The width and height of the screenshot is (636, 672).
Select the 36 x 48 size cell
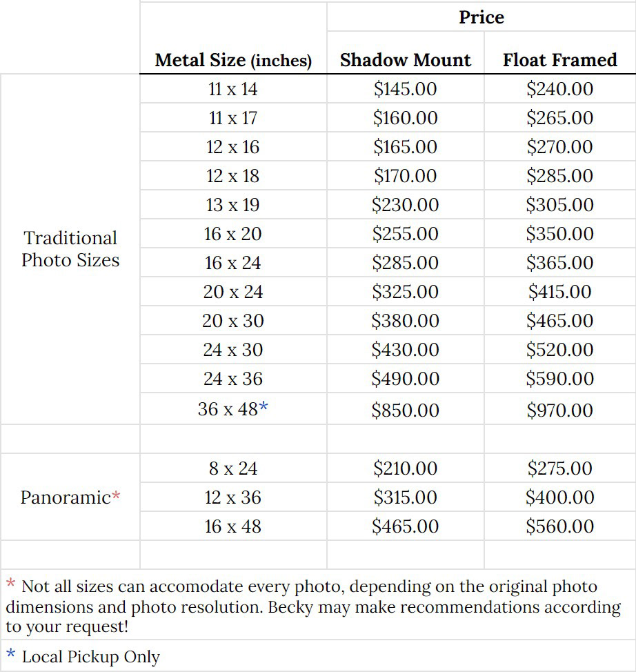tap(228, 409)
